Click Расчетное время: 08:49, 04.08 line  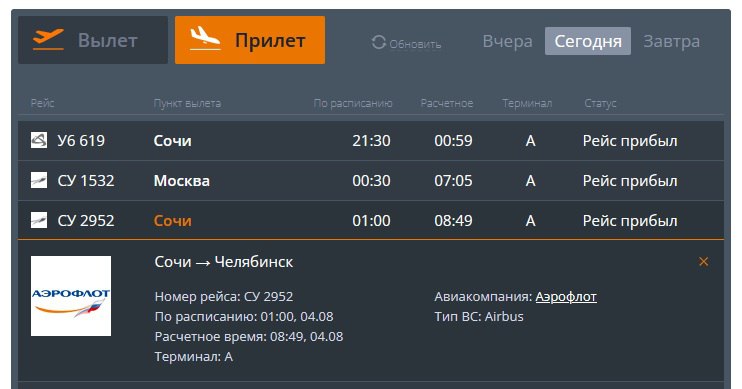tap(249, 337)
